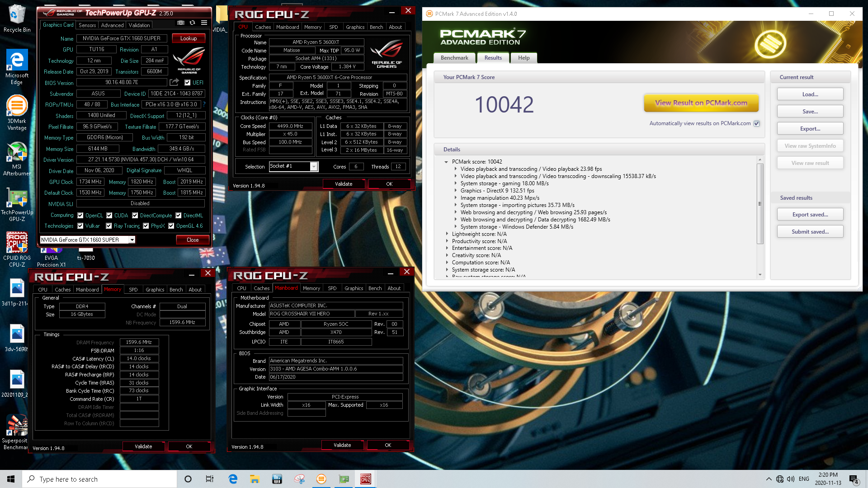Image resolution: width=868 pixels, height=488 pixels.
Task: Expand the Graphics - DirectX 9 item
Action: click(455, 191)
